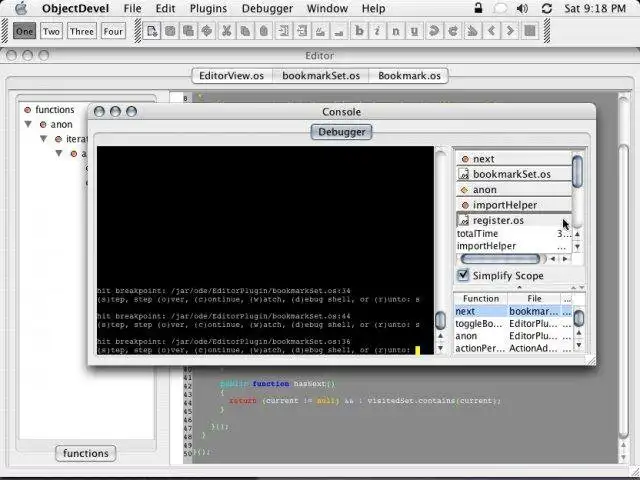
Task: Uncheck the Simplify Scope checkbox
Action: point(463,275)
